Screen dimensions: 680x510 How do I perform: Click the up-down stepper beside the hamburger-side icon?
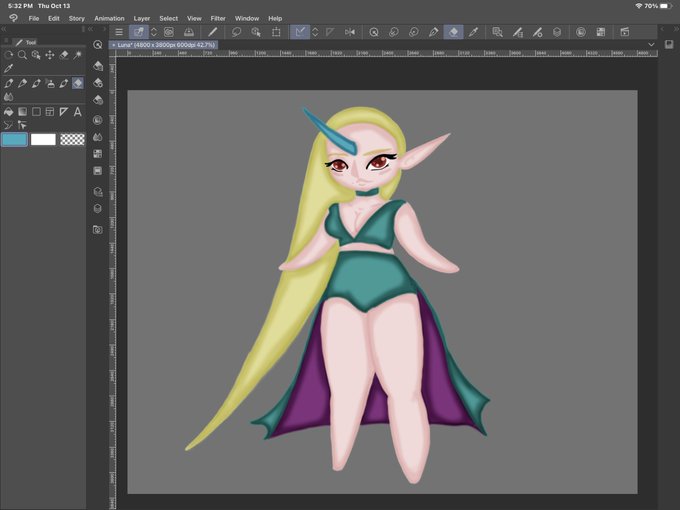click(x=154, y=32)
